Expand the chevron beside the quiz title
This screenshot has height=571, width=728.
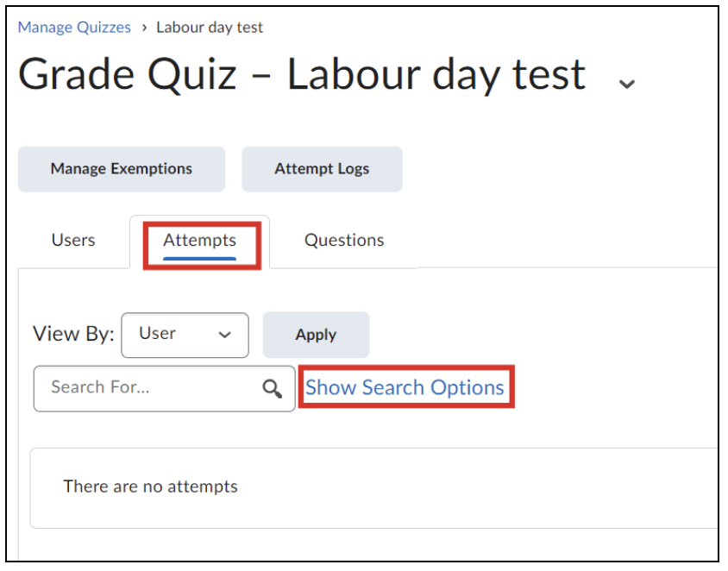tap(627, 83)
